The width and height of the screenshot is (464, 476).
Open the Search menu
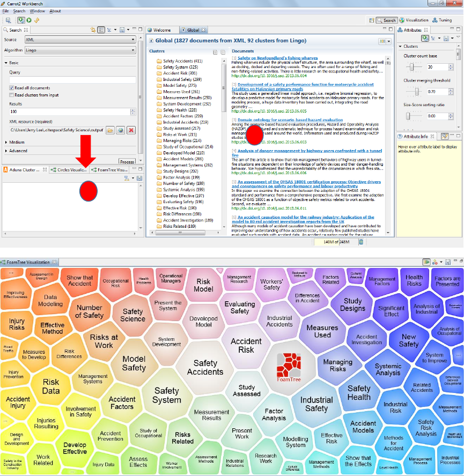pos(19,11)
